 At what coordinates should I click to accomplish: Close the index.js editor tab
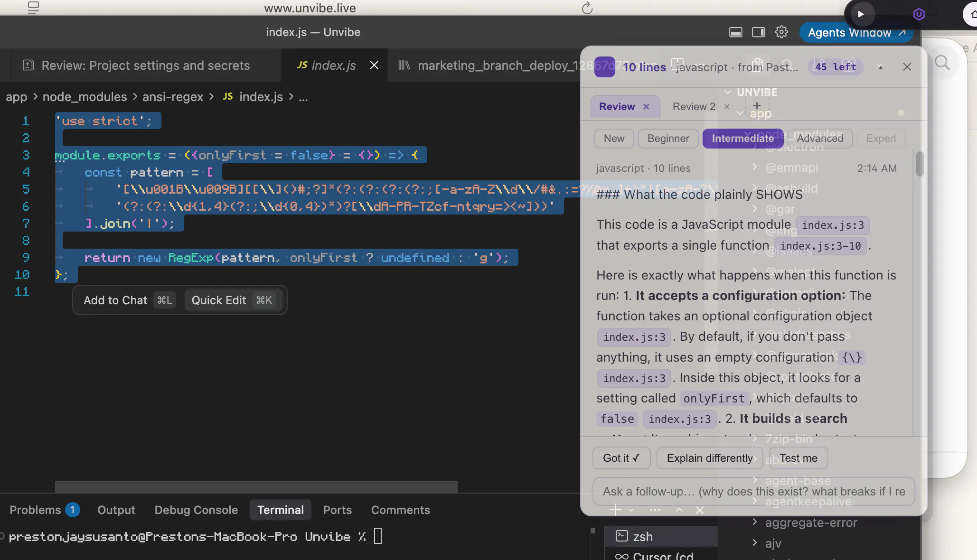374,65
